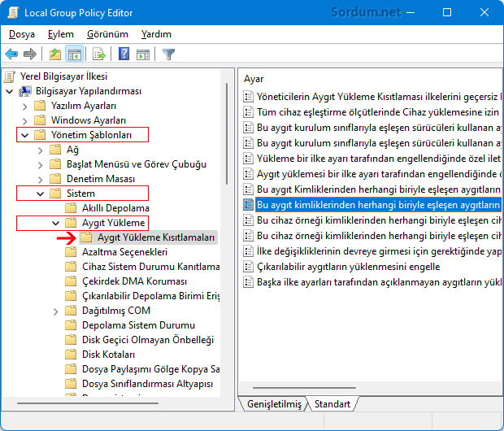Click the Yerel Bilgisayar İlkesi scroll icon
The height and width of the screenshot is (431, 504).
[x=10, y=76]
